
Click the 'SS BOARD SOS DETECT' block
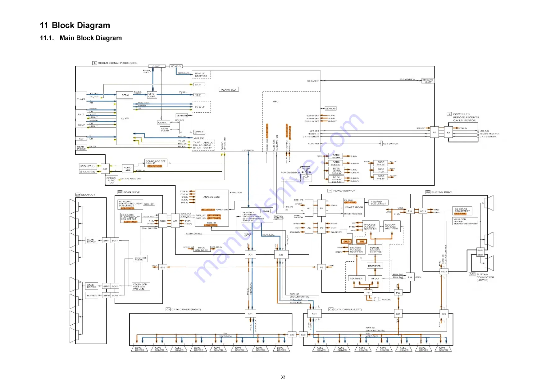click(462, 211)
